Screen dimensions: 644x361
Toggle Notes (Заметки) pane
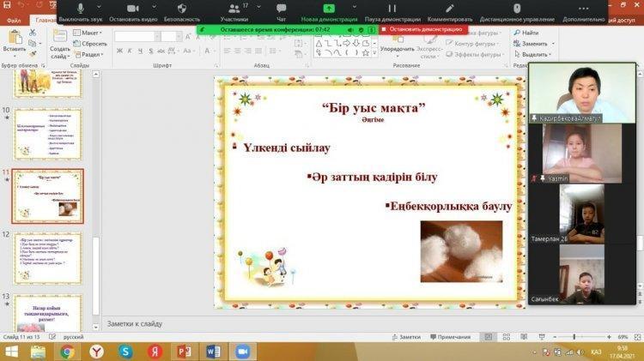(x=406, y=337)
